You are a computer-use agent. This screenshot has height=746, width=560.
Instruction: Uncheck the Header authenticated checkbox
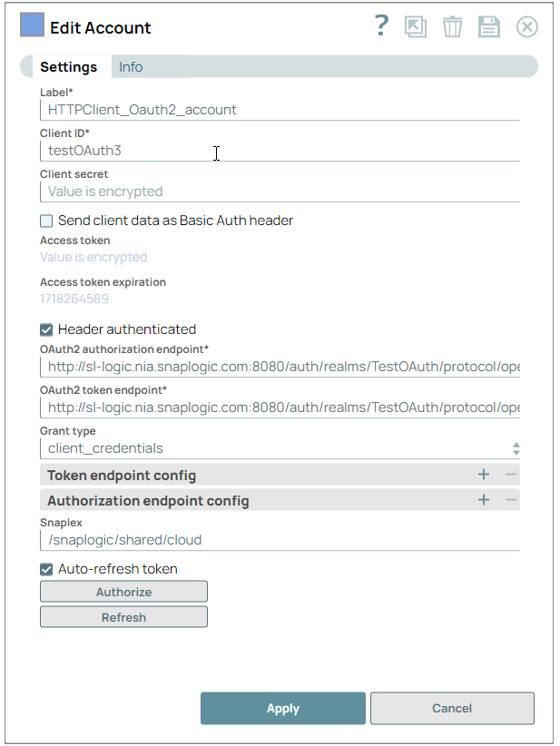coord(46,329)
